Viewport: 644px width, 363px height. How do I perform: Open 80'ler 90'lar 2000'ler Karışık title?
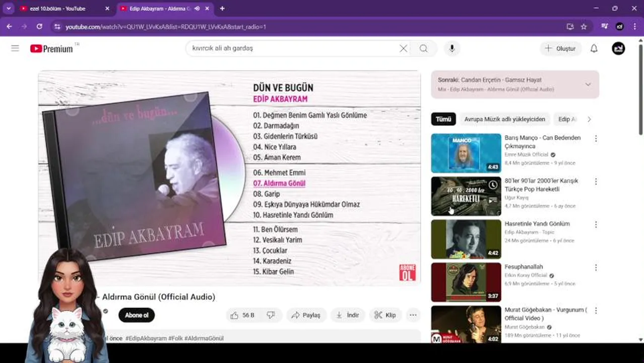(541, 185)
